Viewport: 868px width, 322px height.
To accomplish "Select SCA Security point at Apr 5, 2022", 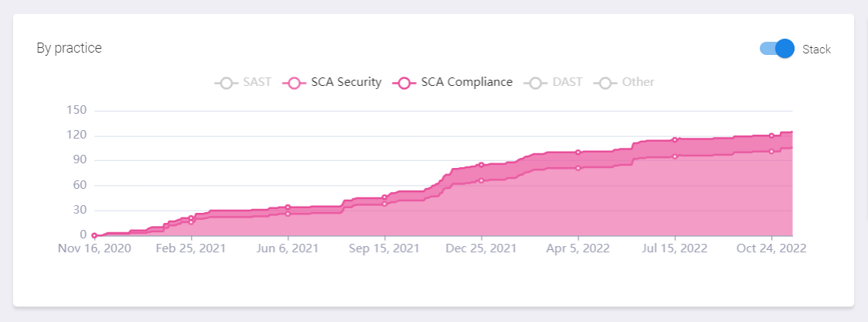I will [x=578, y=168].
